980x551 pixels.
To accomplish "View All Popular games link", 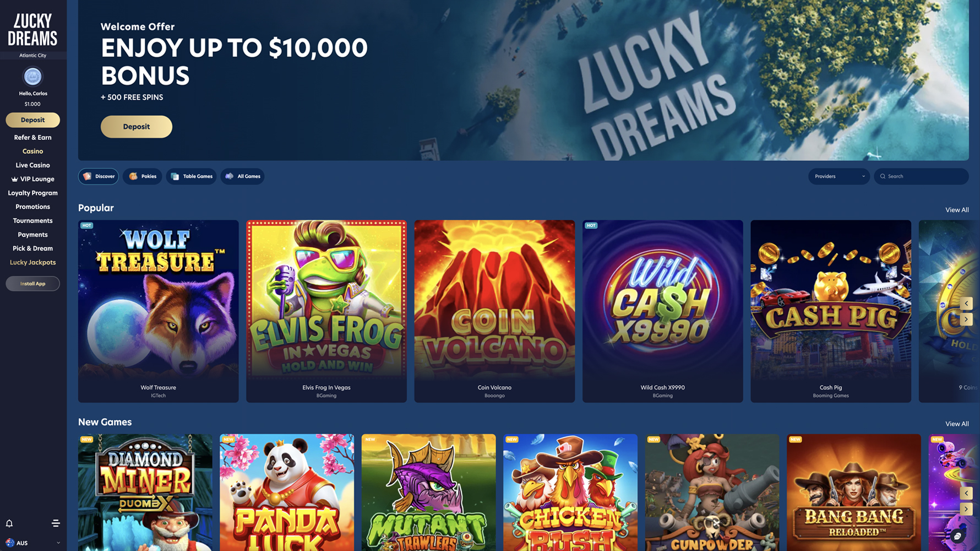I will (957, 210).
